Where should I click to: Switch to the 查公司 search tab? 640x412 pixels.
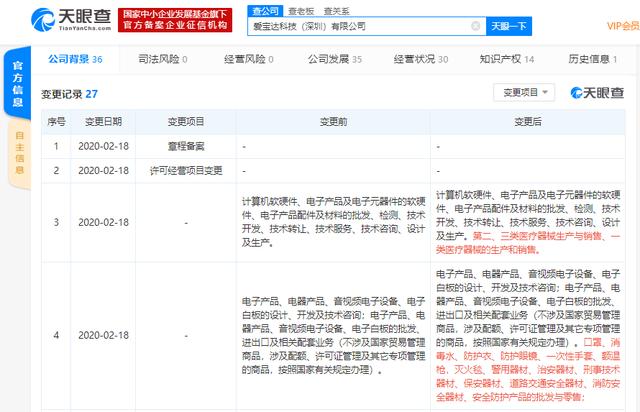point(265,11)
